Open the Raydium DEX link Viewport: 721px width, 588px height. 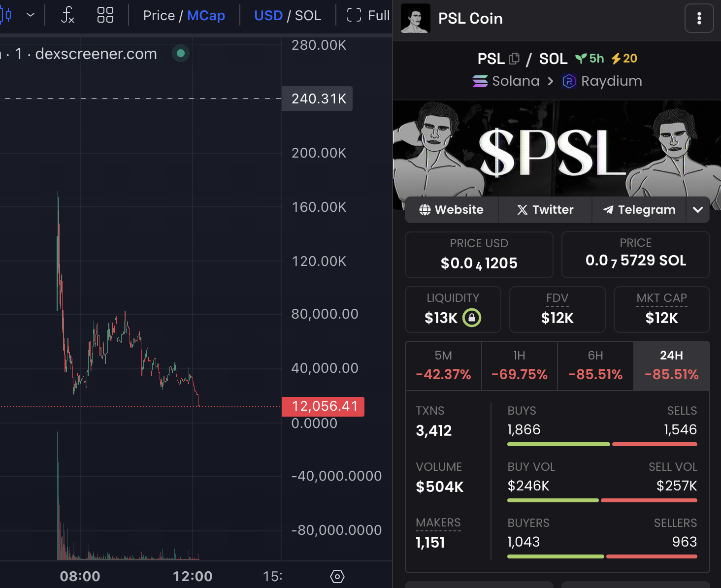[602, 81]
